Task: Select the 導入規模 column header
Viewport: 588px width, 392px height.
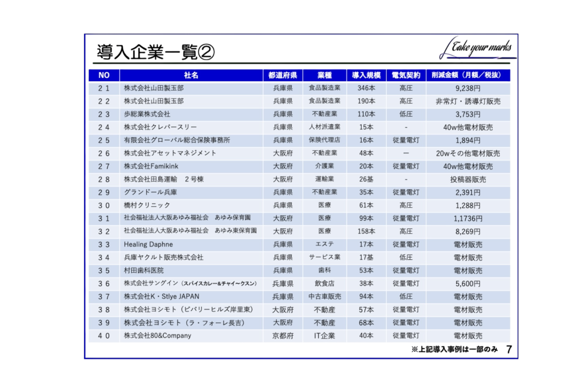Action: (x=366, y=75)
